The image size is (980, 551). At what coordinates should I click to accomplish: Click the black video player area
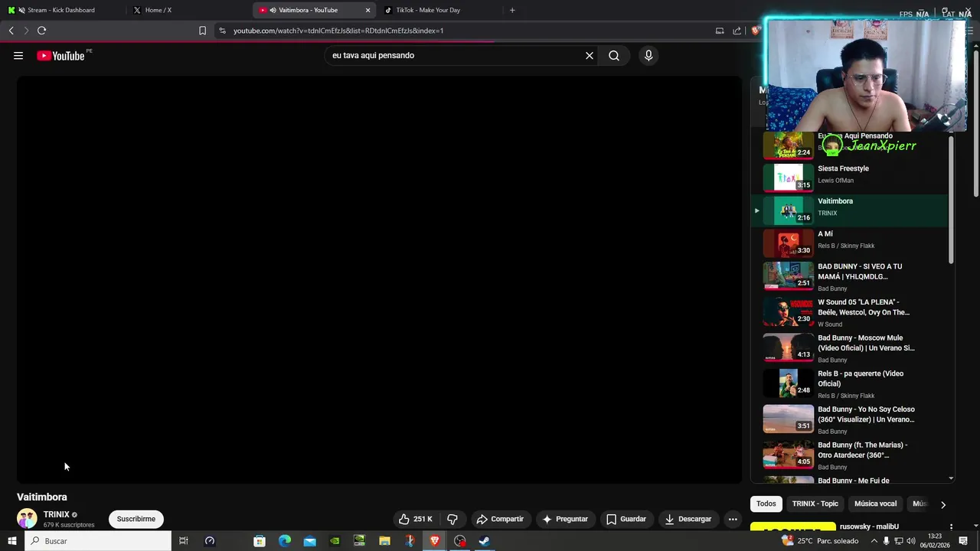pyautogui.click(x=379, y=279)
